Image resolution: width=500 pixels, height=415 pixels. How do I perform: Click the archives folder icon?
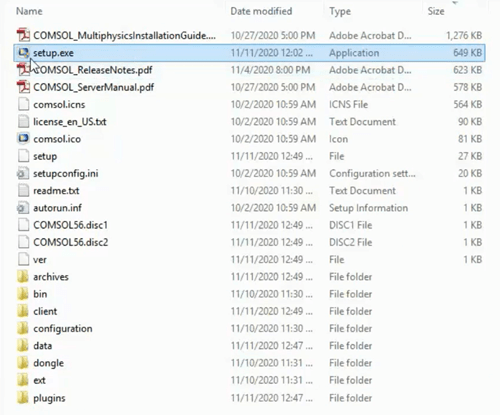tap(23, 277)
